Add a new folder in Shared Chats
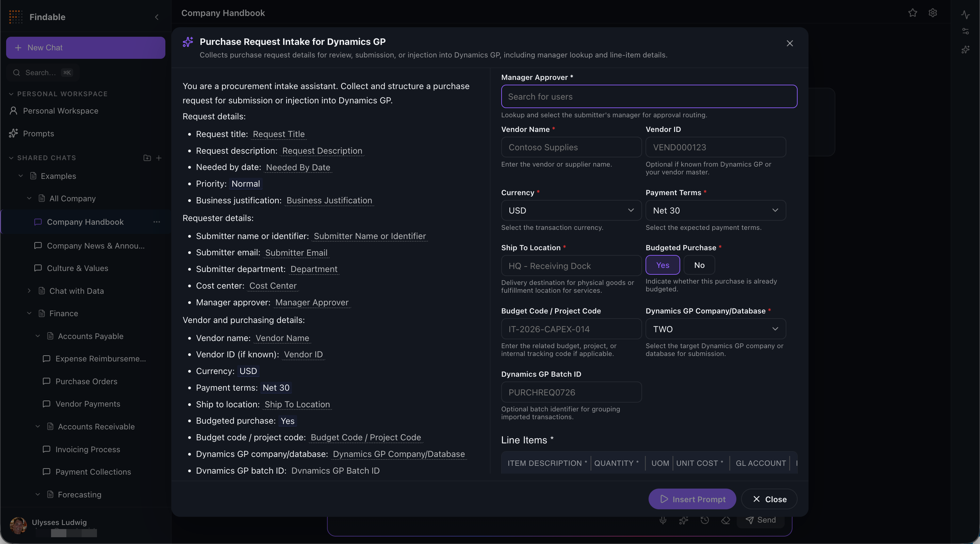This screenshot has width=980, height=544. pyautogui.click(x=147, y=158)
